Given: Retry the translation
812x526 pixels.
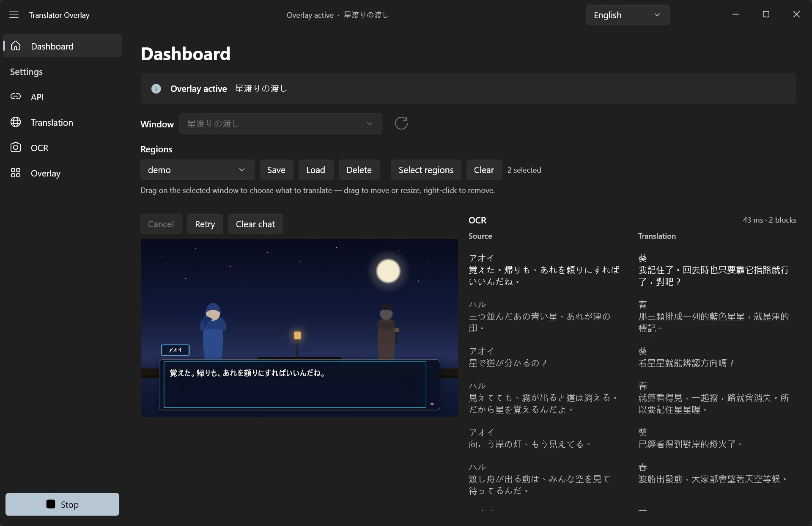Looking at the screenshot, I should tap(205, 224).
